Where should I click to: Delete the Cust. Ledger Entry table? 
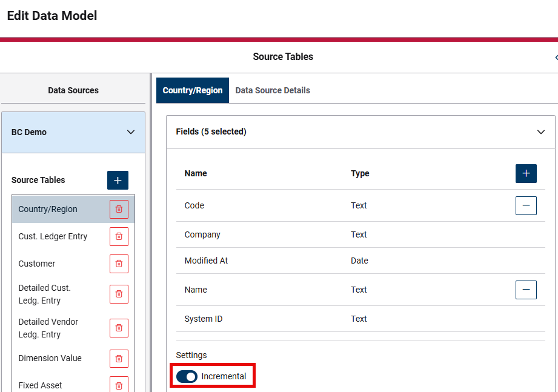pos(119,236)
